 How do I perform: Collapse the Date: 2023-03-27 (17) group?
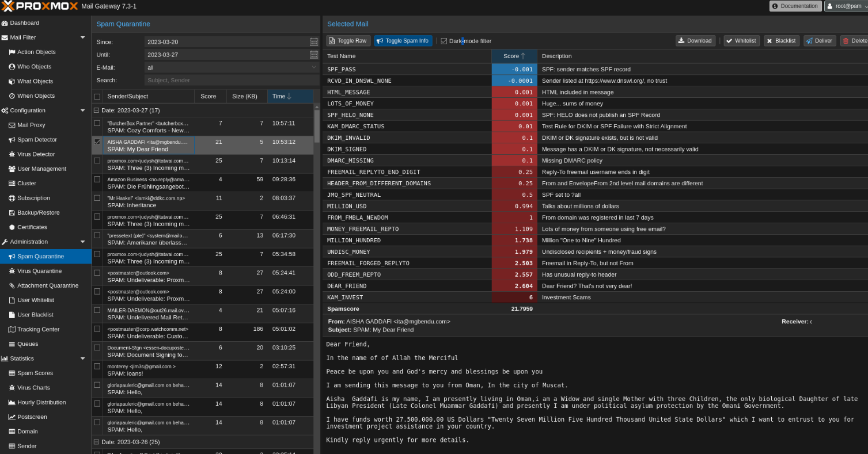pyautogui.click(x=97, y=110)
